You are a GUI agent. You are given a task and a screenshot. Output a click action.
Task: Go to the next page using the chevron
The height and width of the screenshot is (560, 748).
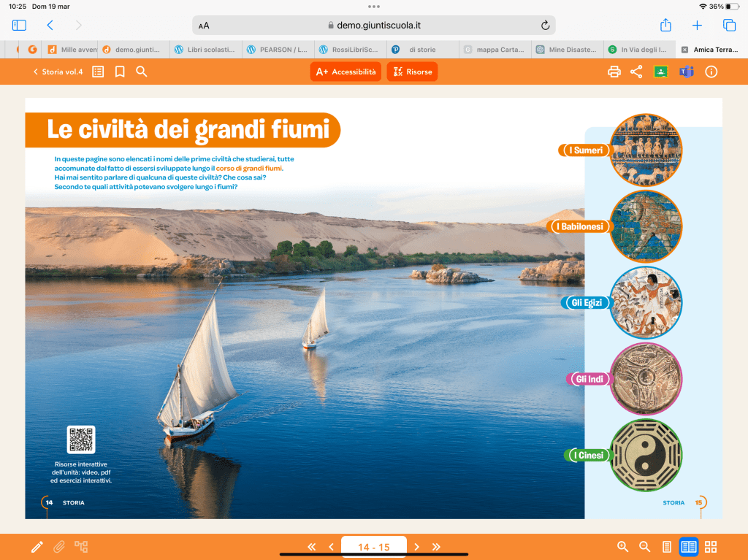coord(417,547)
